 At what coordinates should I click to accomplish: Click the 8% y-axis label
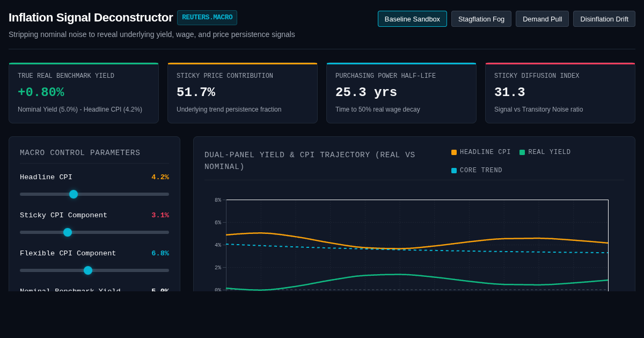click(x=218, y=200)
